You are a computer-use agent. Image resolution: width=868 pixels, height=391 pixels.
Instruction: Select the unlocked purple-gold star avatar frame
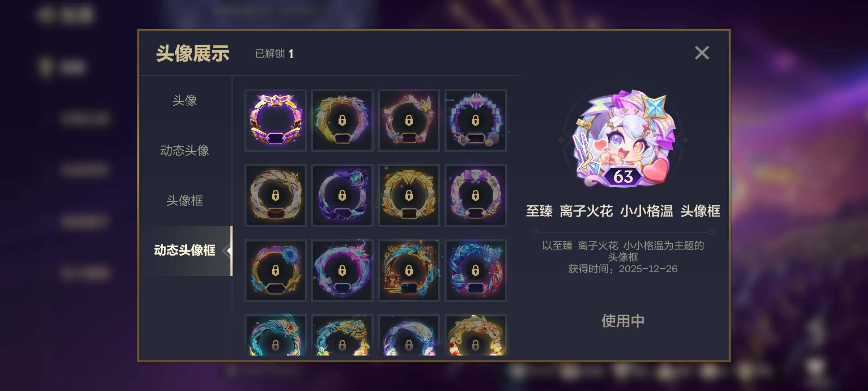click(276, 120)
